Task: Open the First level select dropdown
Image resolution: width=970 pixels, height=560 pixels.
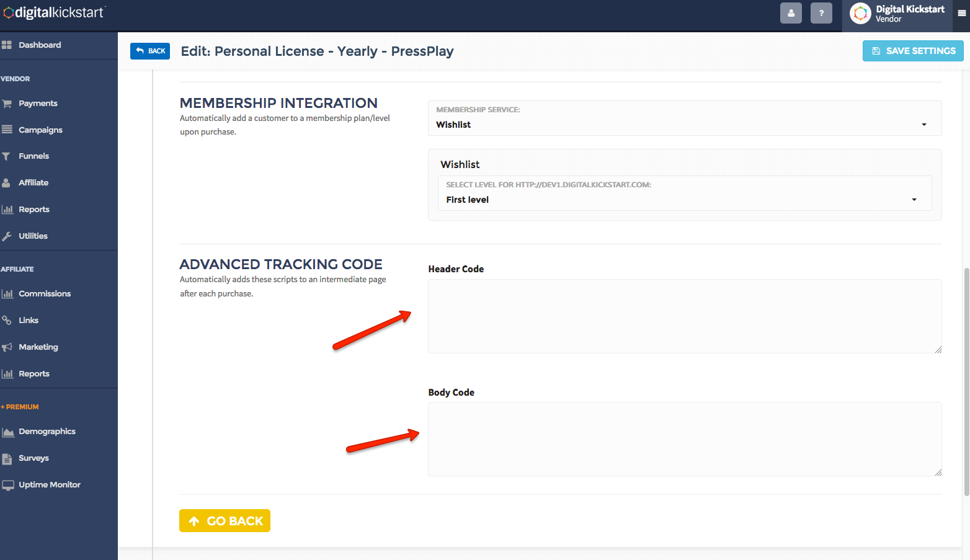Action: click(x=685, y=193)
